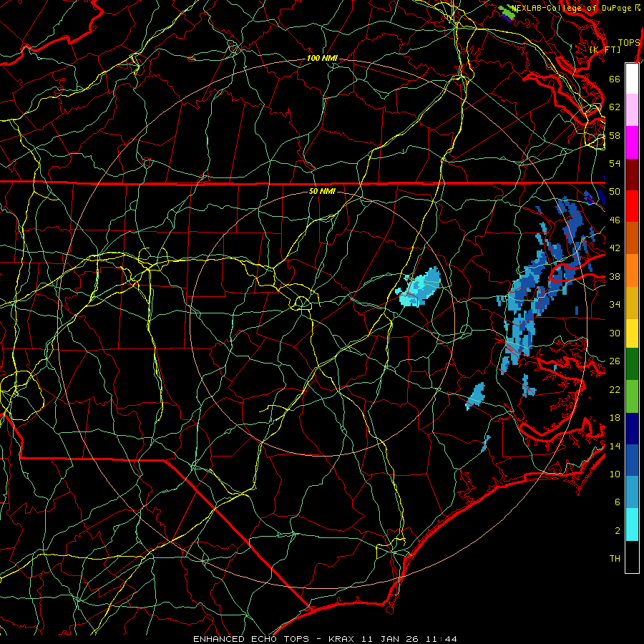This screenshot has width=644, height=644.
Task: Click the magenta 58 kft legend swatch
Action: pos(632,142)
